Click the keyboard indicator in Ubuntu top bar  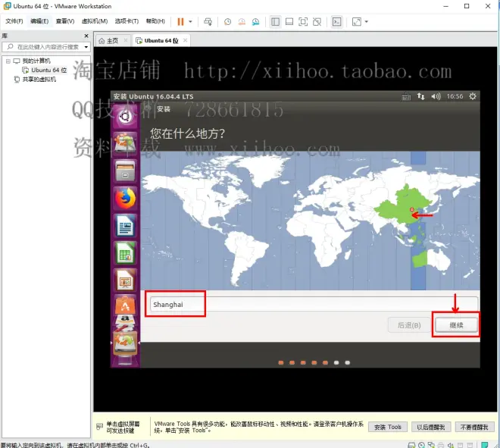[406, 96]
